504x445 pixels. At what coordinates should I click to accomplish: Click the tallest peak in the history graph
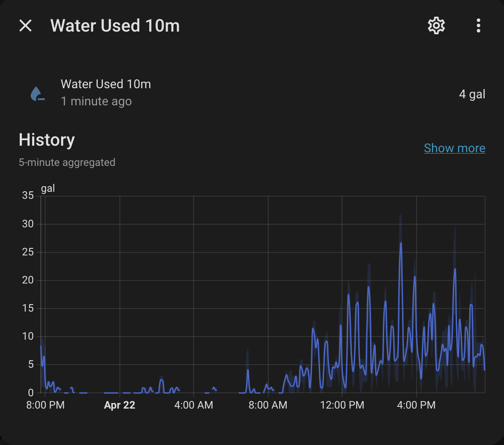coord(400,244)
